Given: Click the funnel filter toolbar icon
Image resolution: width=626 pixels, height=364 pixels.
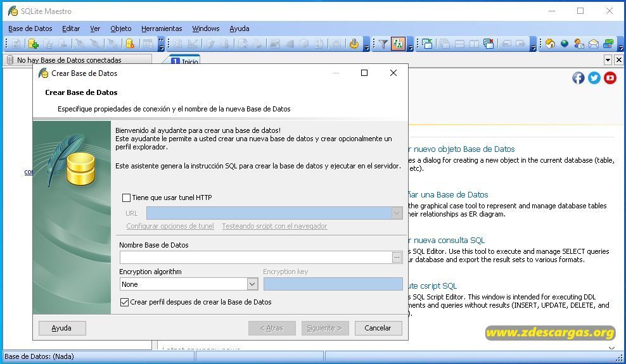Looking at the screenshot, I should tap(383, 44).
